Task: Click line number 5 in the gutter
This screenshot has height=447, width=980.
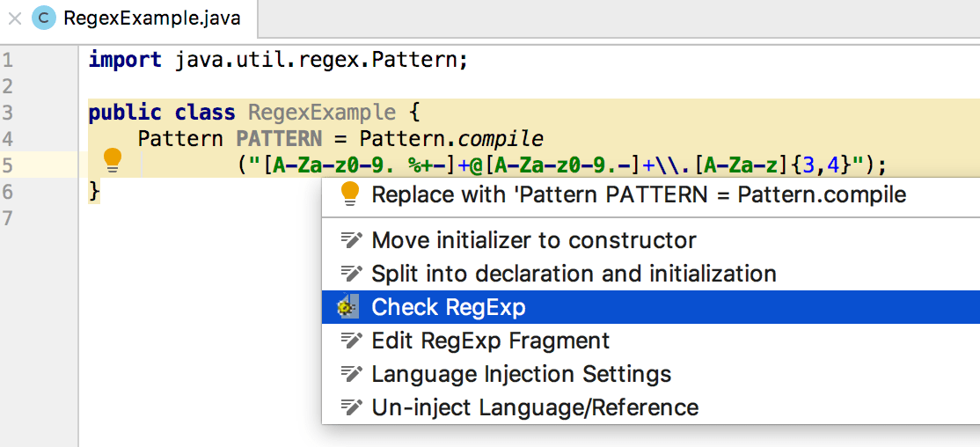Action: (6, 165)
